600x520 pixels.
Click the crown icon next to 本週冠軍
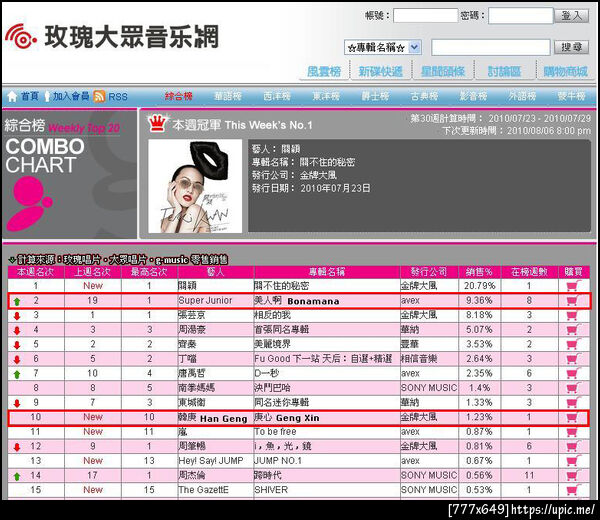157,124
